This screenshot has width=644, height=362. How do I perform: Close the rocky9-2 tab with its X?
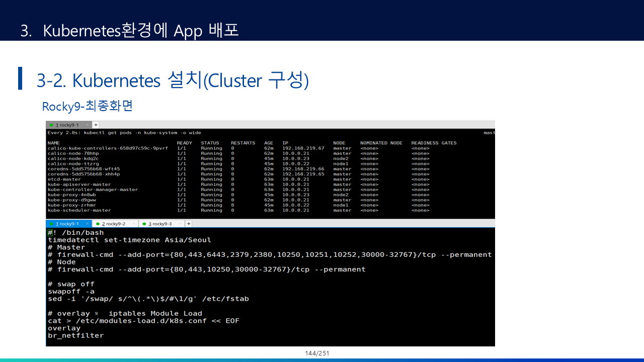[133, 224]
